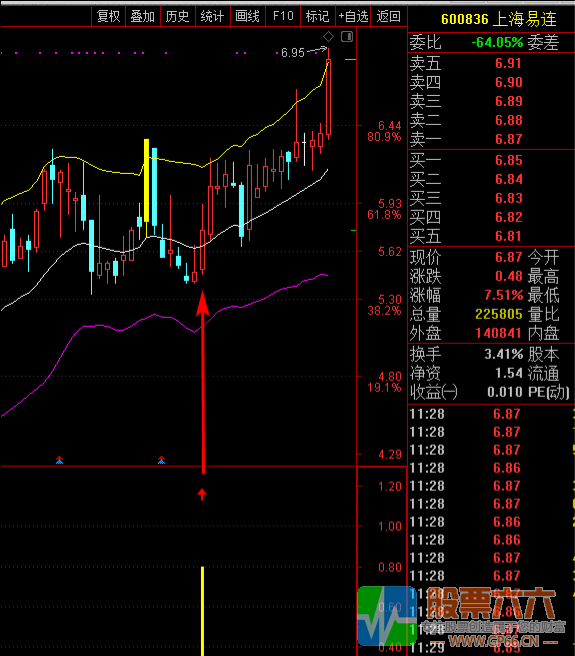Select the 画线 drawing tool

click(248, 16)
